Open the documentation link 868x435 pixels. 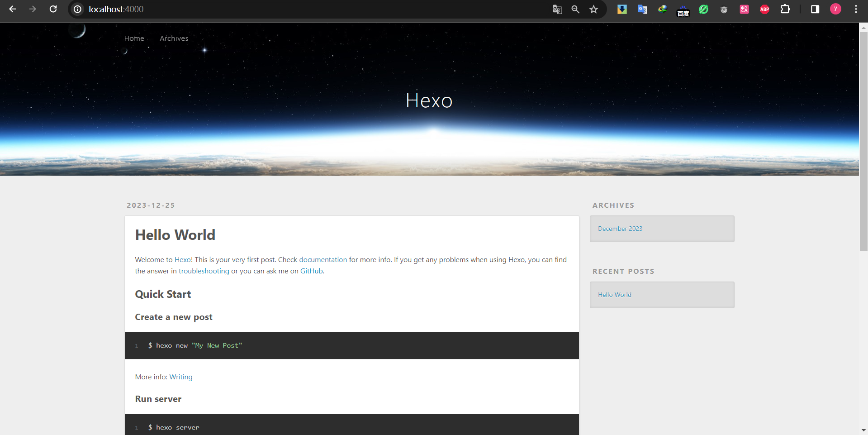[x=323, y=260]
